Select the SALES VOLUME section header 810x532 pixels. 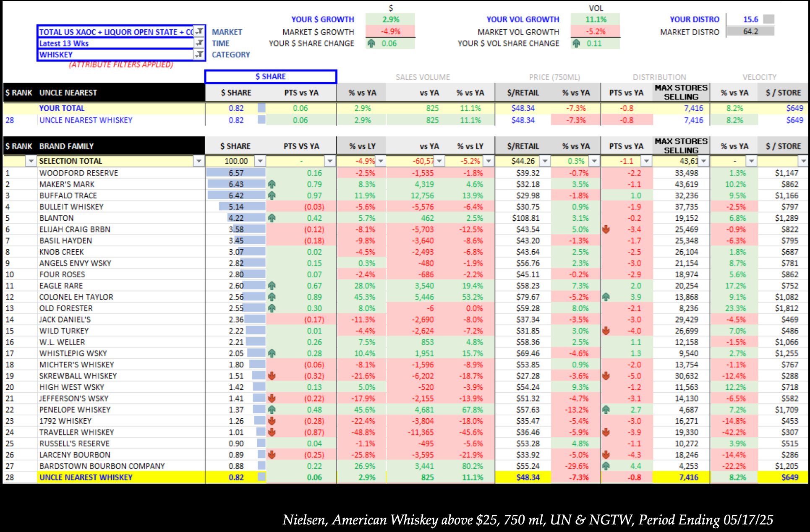coord(423,77)
